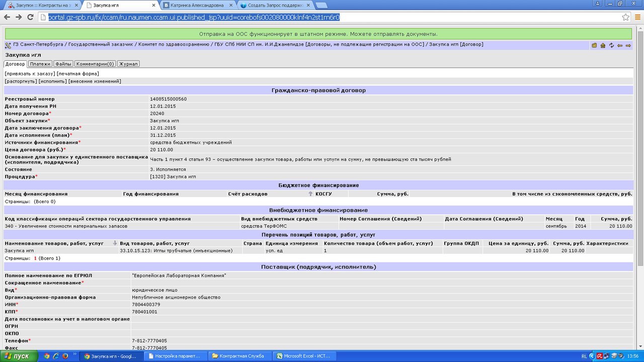Open the Chrome menu (hamburger icon)

point(637,17)
